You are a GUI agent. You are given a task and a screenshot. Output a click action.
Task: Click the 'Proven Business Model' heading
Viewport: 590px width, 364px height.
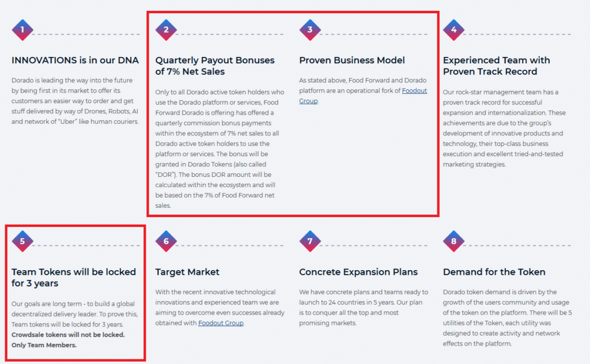[352, 60]
